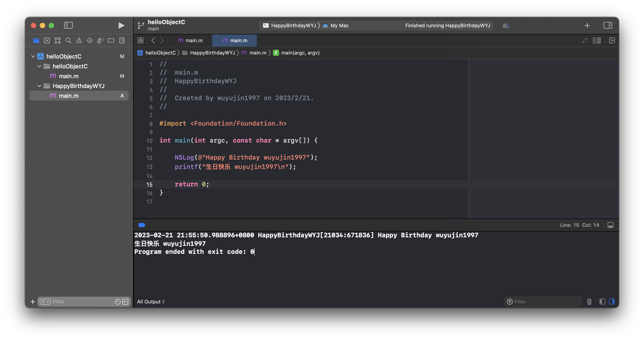The image size is (644, 341).
Task: Open main(argc, argv) function jump bar menu
Action: click(x=296, y=53)
